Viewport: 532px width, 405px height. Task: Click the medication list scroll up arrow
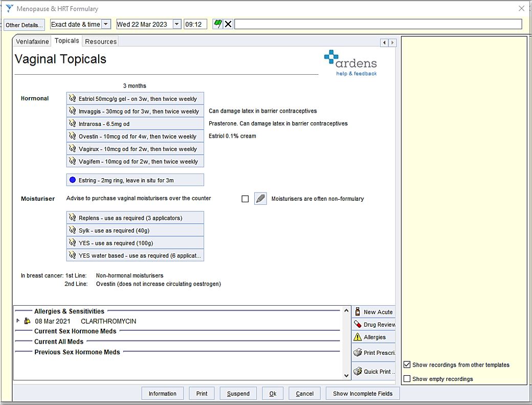pos(346,311)
